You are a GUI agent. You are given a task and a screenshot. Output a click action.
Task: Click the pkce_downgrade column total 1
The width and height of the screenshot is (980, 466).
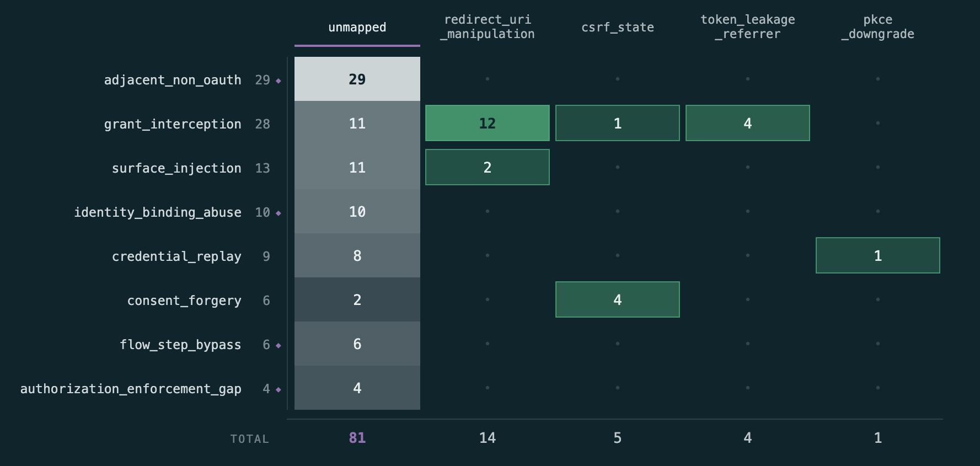[x=878, y=438]
